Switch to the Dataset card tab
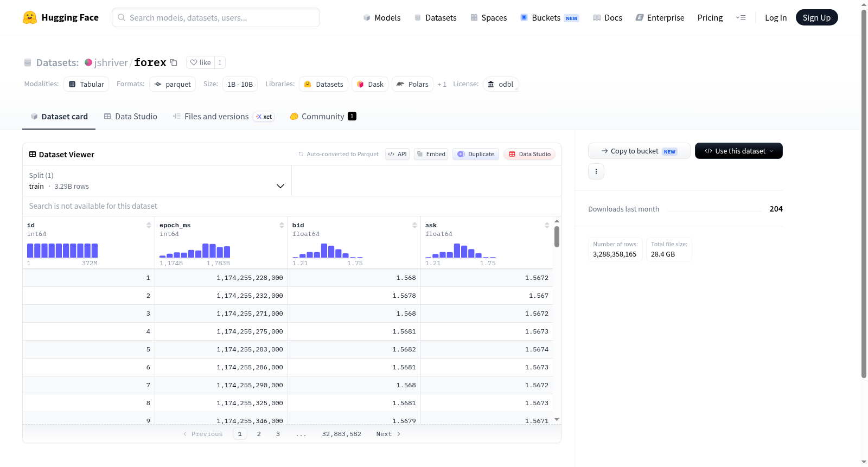868x467 pixels. (x=59, y=117)
